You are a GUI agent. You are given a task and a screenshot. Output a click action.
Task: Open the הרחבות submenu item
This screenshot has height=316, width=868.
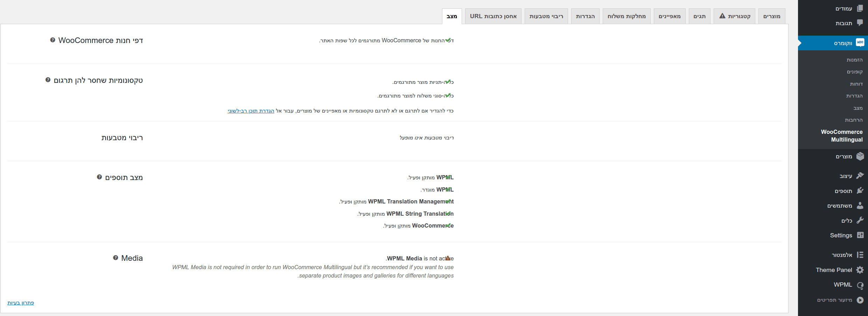pyautogui.click(x=854, y=120)
